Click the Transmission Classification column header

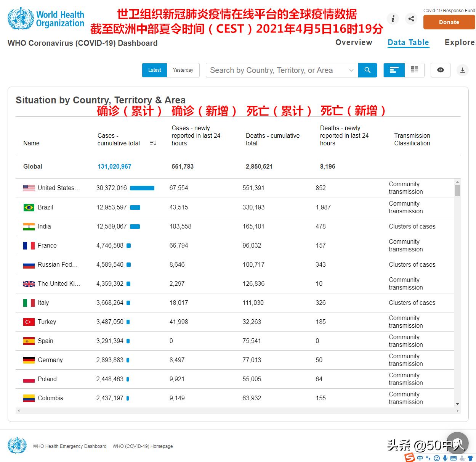[412, 139]
